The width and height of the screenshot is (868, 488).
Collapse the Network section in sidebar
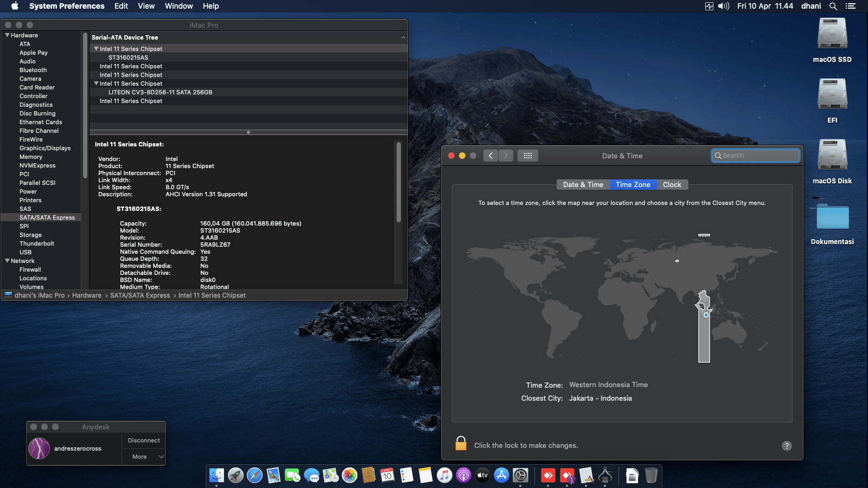point(7,261)
